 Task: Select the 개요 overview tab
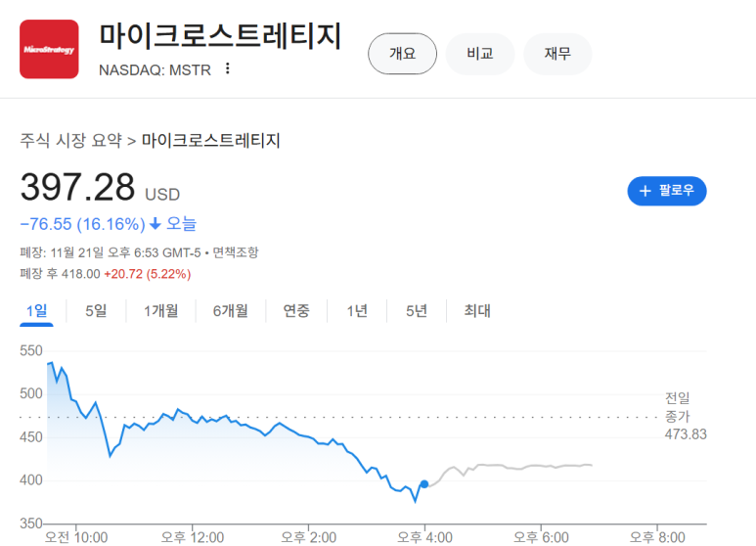click(x=402, y=54)
